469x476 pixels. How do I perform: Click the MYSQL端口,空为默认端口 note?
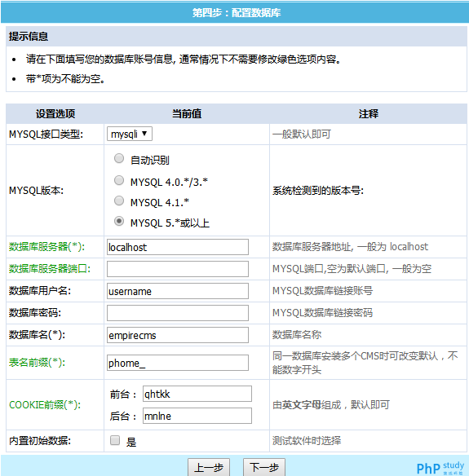coord(352,269)
